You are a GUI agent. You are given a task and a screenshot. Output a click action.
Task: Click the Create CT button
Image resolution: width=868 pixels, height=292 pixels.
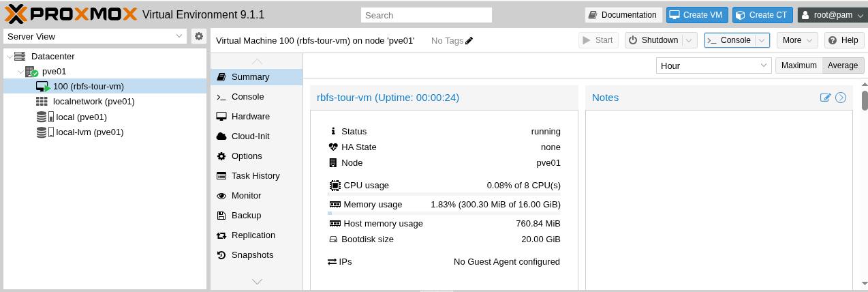coord(762,15)
